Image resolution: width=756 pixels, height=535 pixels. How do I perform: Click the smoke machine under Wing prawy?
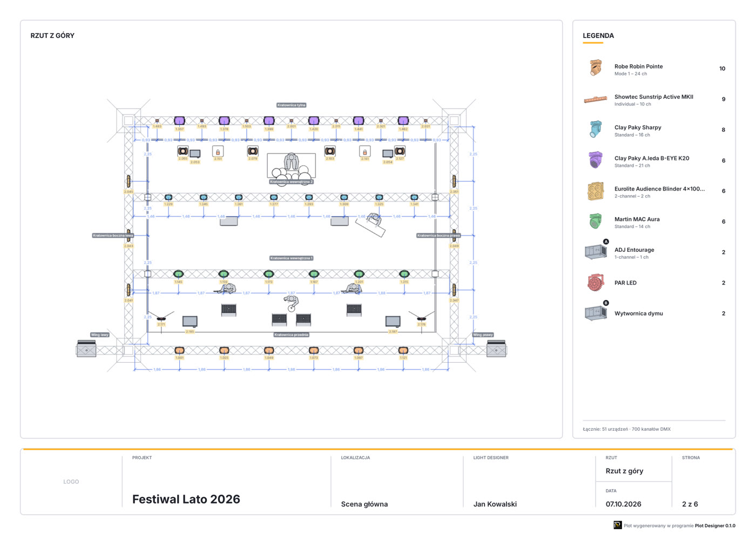pyautogui.click(x=496, y=349)
